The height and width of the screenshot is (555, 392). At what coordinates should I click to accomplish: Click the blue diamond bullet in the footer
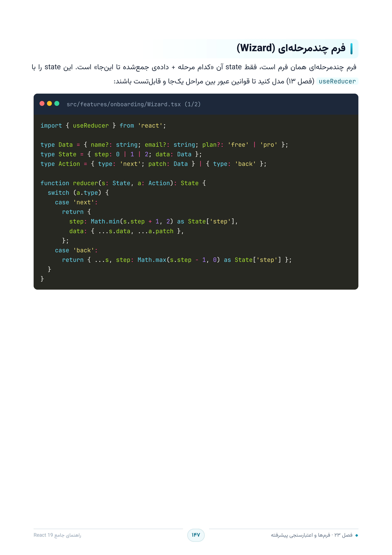tap(356, 535)
